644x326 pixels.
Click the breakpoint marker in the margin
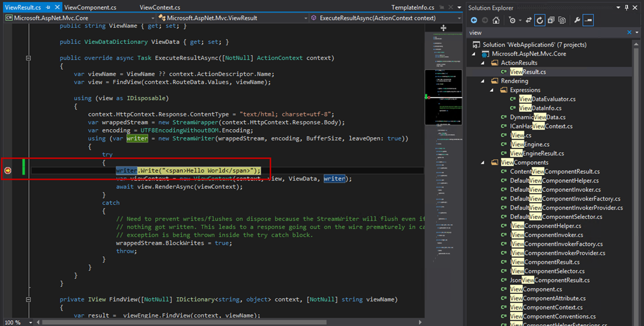pos(8,170)
